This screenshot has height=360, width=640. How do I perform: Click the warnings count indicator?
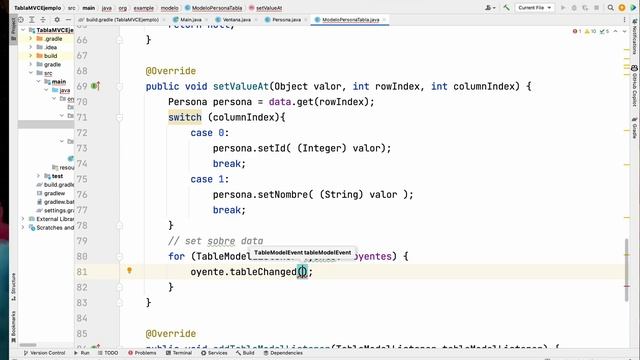point(590,31)
